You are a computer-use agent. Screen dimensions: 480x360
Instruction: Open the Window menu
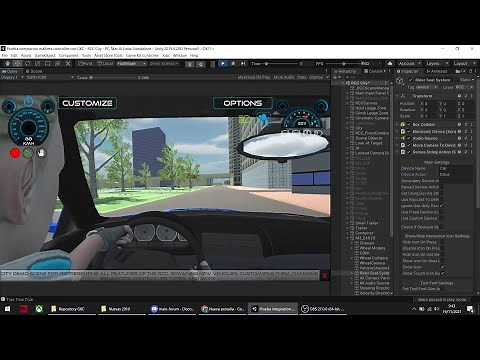(180, 55)
